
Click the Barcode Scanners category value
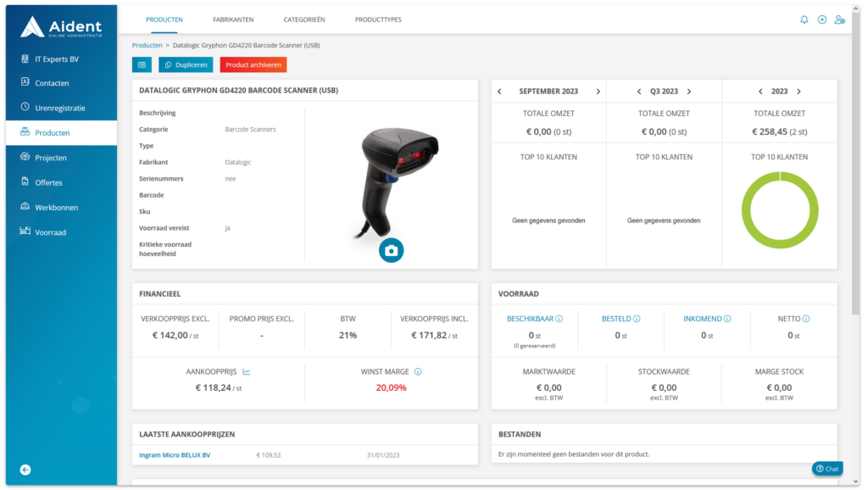(250, 129)
